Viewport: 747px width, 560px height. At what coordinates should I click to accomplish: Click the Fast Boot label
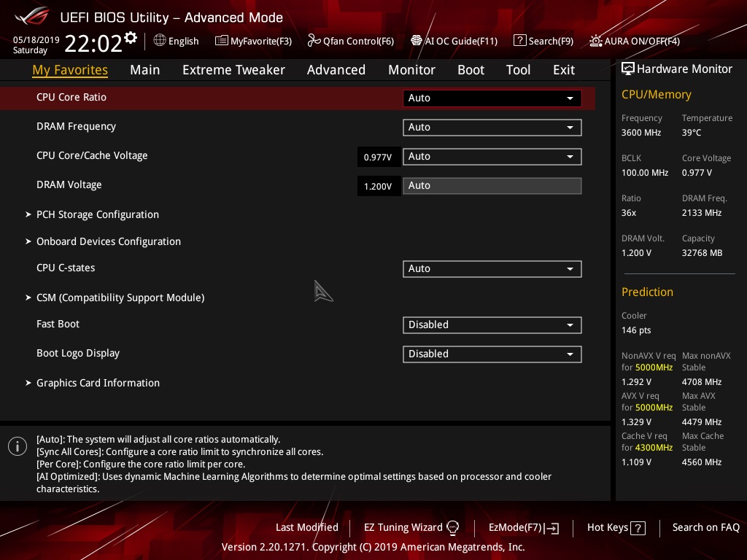[58, 324]
